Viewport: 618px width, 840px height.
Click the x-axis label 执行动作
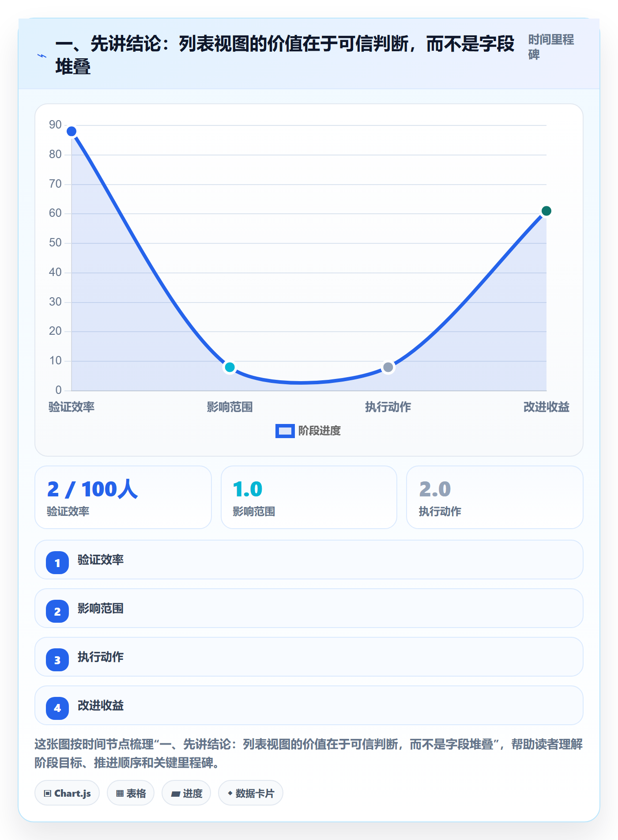[x=388, y=407]
